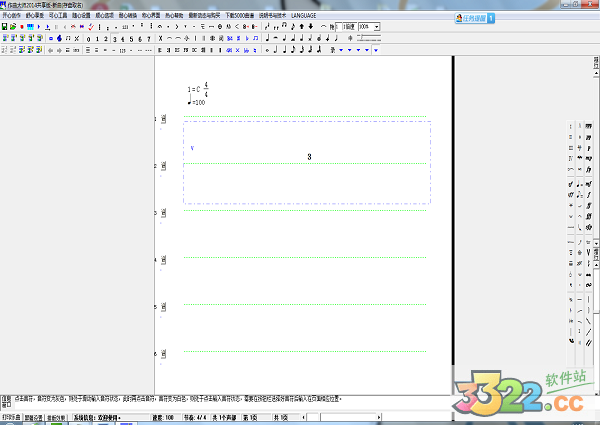This screenshot has height=425, width=600.
Task: Click the black down-arrow icon in top toolbar
Action: (311, 26)
